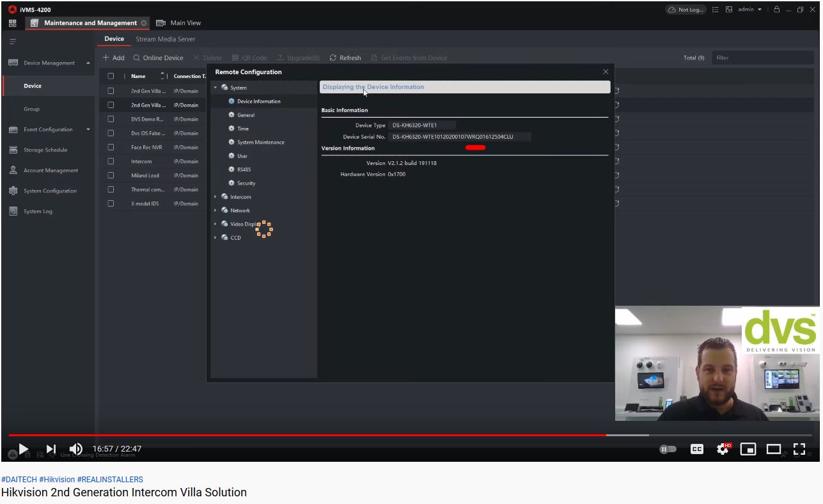Toggle closed captions on video

click(x=697, y=449)
